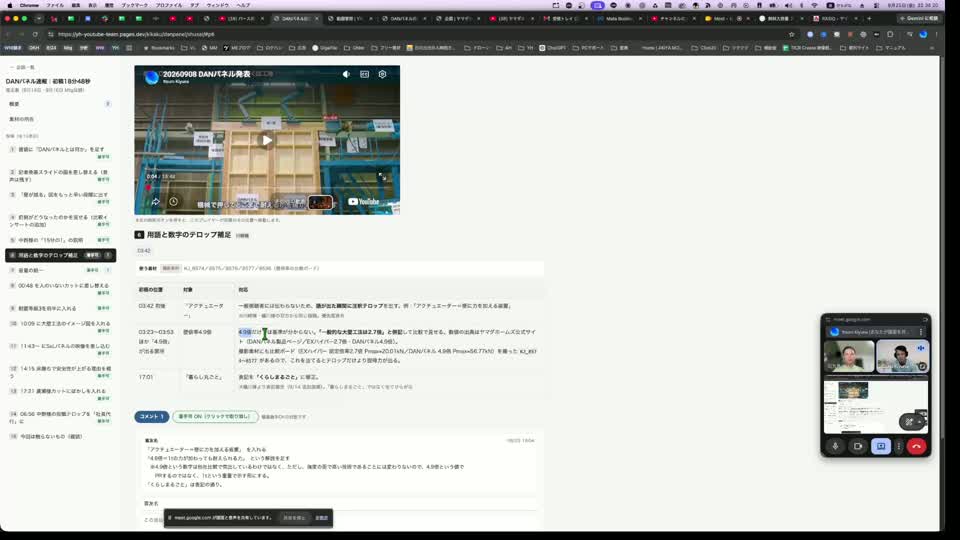Play the DANパネル発表 video

[267, 140]
